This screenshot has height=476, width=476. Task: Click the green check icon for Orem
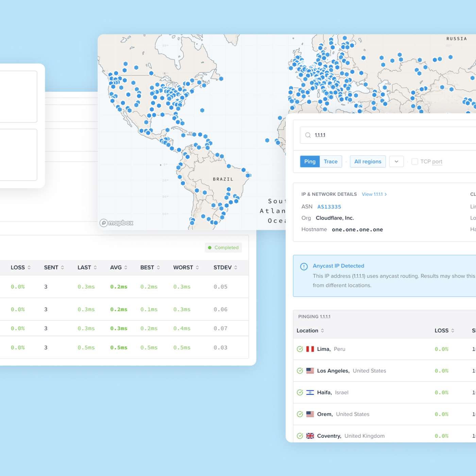[300, 414]
